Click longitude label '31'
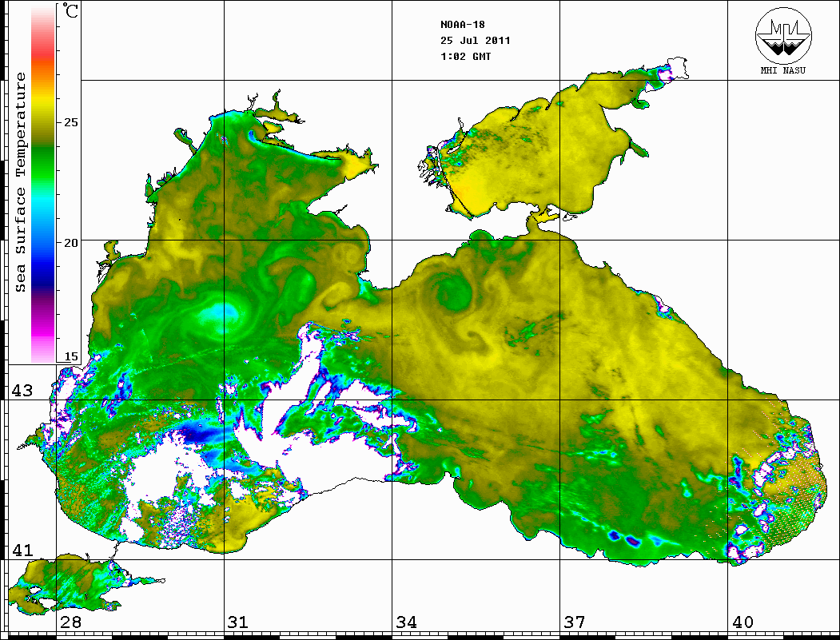The height and width of the screenshot is (640, 840). pos(238,622)
